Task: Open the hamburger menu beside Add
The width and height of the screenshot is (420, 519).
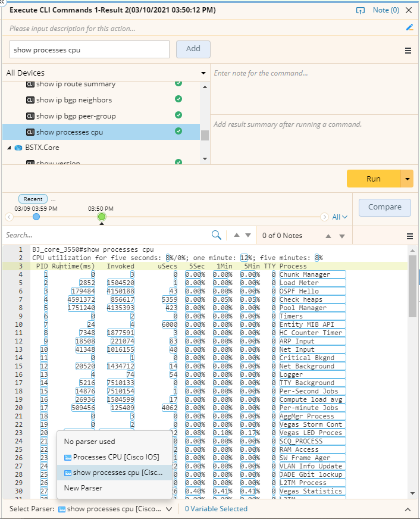Action: [408, 51]
